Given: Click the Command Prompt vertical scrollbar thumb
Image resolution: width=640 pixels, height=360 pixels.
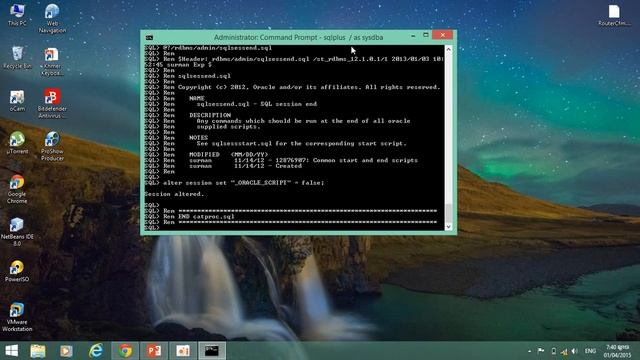Looking at the screenshot, I should pos(449,212).
